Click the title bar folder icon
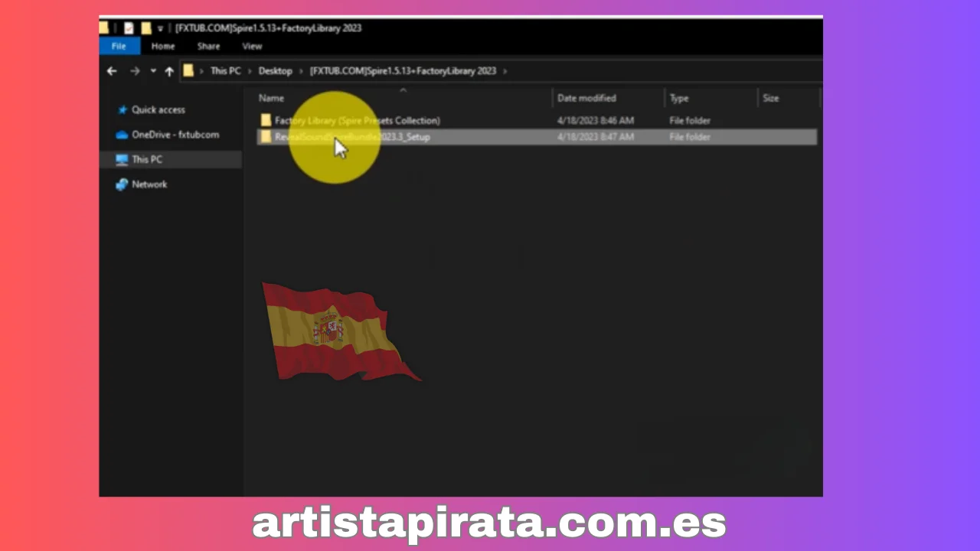 pos(104,28)
